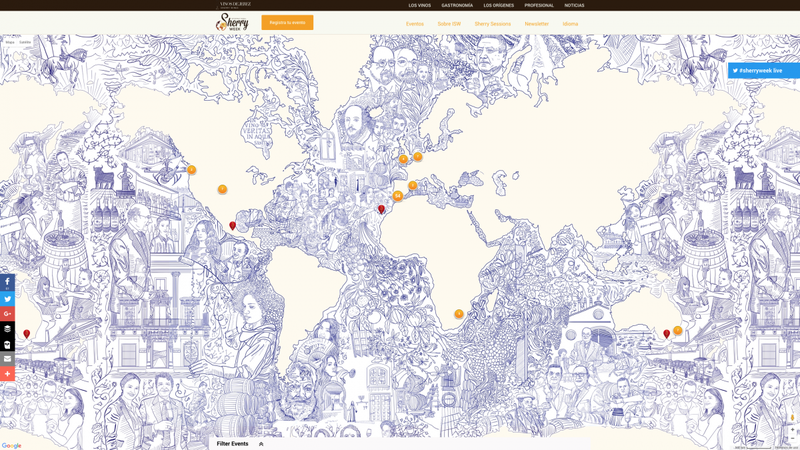Click the Buffer share icon
Screen dimensions: 800x450
(7, 329)
